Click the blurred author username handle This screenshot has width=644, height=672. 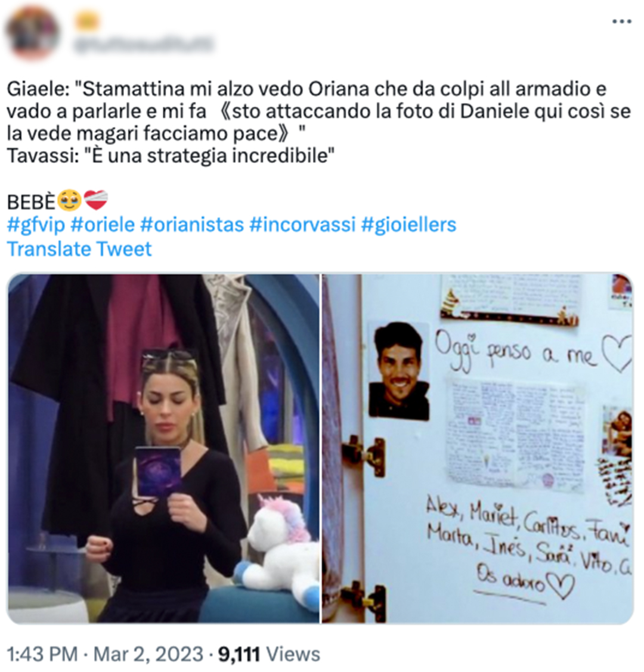[x=144, y=45]
